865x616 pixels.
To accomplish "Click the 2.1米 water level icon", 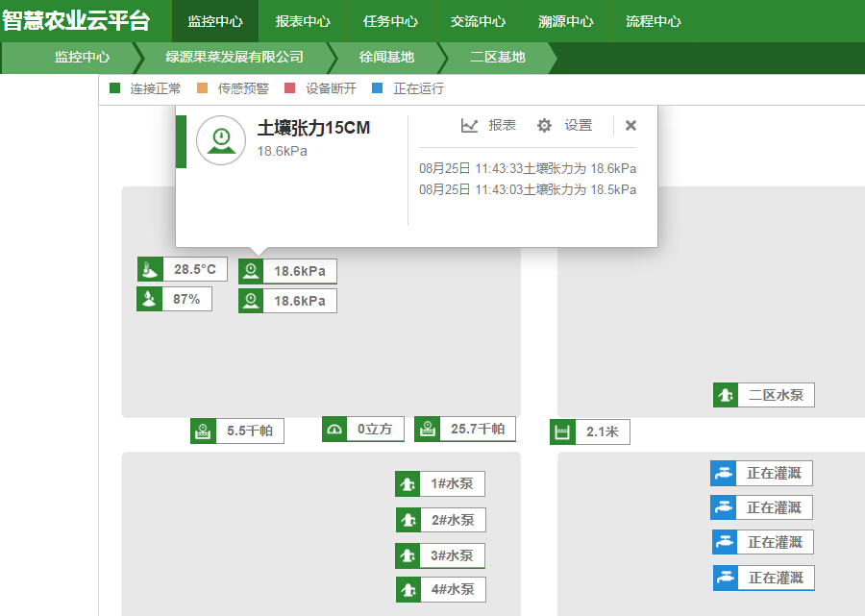I will tap(562, 432).
